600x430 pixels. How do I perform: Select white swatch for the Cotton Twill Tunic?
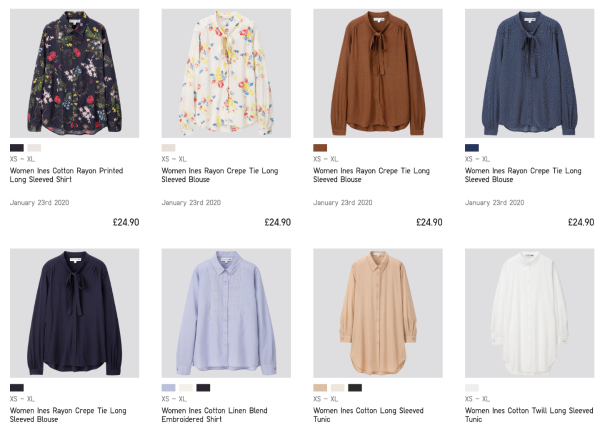(472, 387)
